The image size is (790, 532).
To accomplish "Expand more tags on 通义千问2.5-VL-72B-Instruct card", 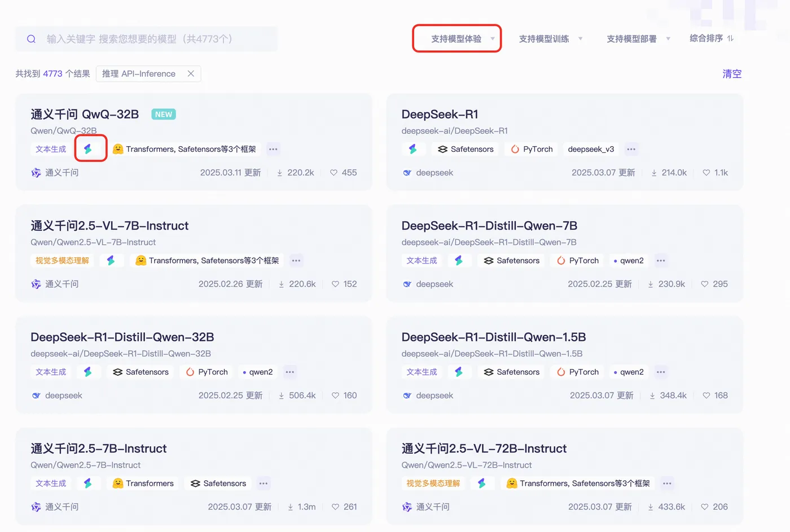I will point(667,483).
